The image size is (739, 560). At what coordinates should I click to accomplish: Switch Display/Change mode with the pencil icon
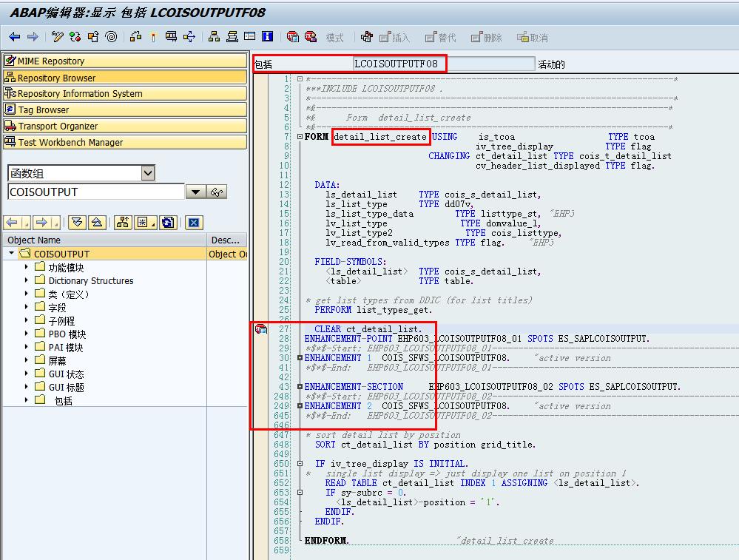(58, 37)
